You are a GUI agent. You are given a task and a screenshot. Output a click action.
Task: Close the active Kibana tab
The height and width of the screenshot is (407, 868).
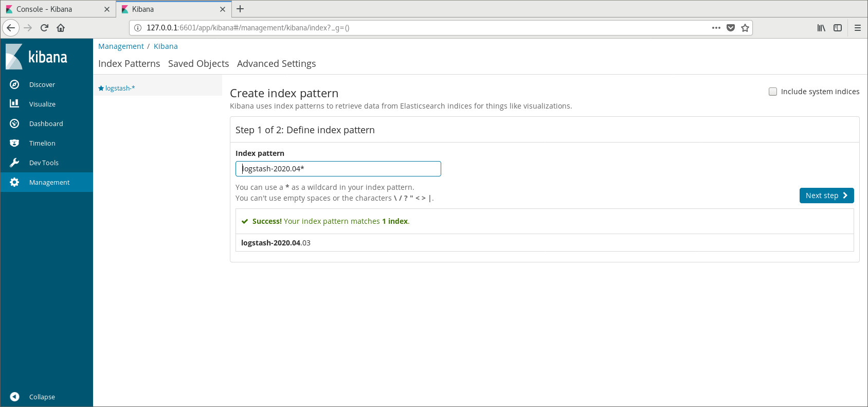tap(223, 9)
